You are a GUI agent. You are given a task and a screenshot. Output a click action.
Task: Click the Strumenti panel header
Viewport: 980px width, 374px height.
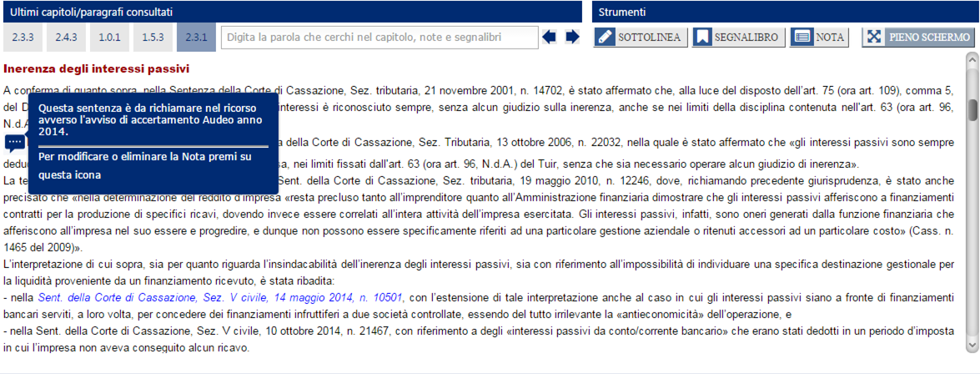[x=784, y=12]
